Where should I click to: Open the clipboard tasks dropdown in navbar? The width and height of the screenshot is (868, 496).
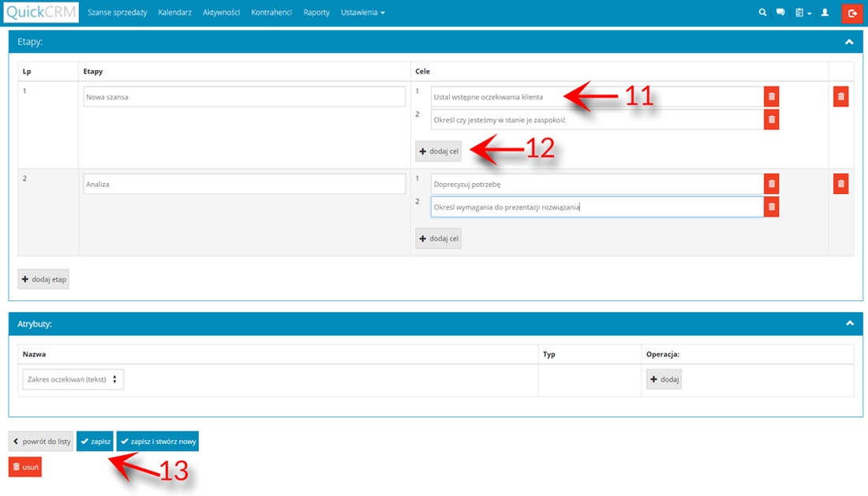click(x=803, y=13)
